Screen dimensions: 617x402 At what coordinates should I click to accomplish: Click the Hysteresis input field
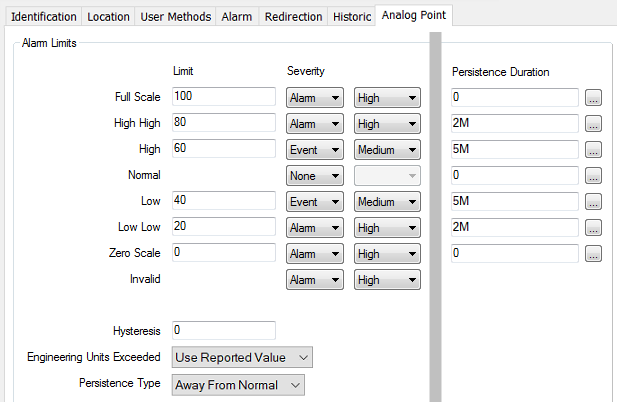point(223,330)
